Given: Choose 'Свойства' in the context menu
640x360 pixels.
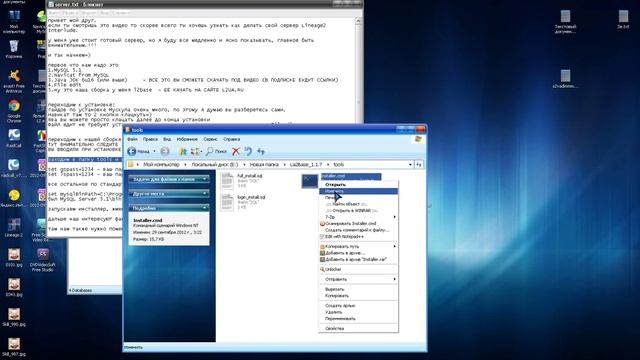Looking at the screenshot, I should 358,328.
